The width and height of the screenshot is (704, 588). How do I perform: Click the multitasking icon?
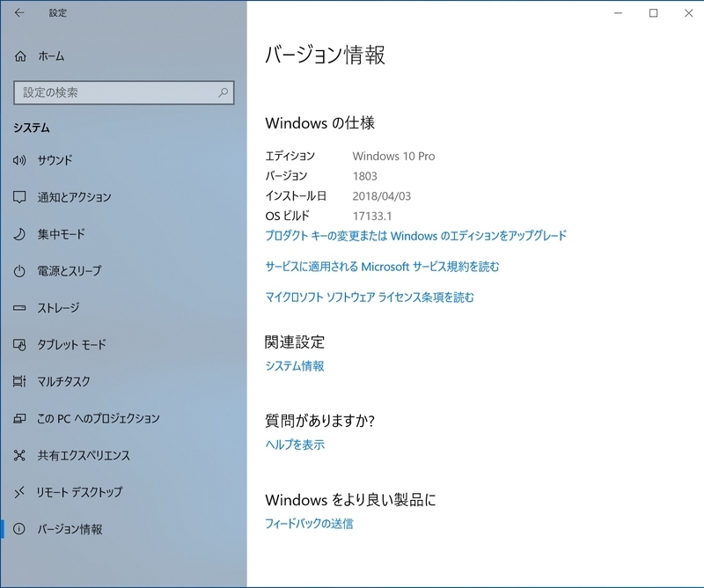tap(19, 381)
